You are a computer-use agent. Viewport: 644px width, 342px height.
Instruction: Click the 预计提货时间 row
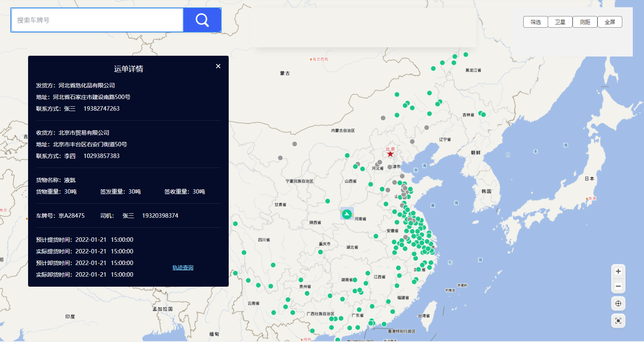tap(85, 240)
